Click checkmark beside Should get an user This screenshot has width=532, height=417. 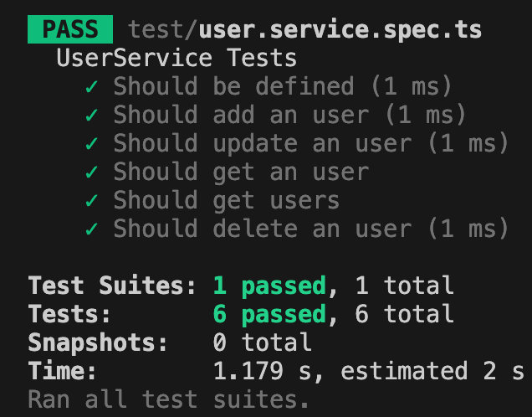[92, 172]
